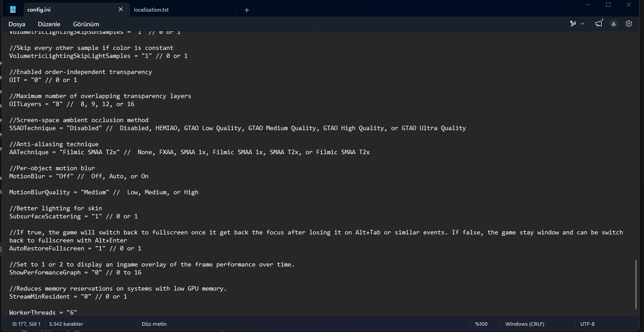Click the Windows (CRLF) line ending indicator
Image resolution: width=644 pixels, height=332 pixels.
pyautogui.click(x=524, y=324)
